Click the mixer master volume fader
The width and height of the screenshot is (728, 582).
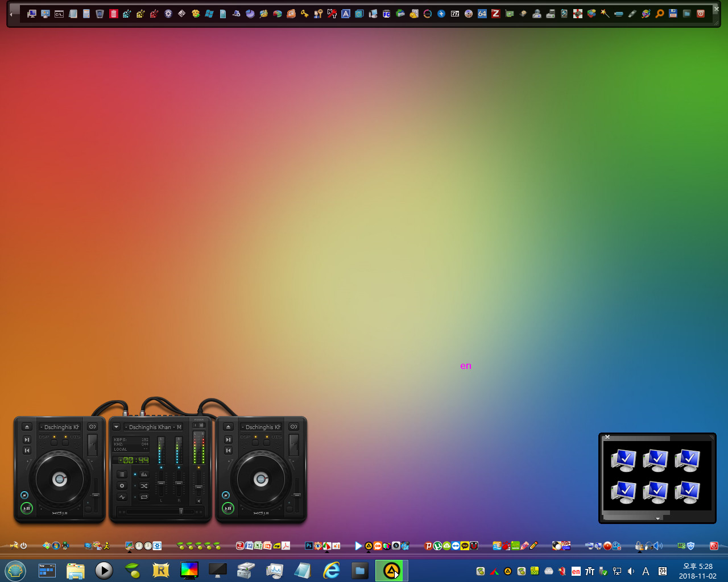pos(198,487)
